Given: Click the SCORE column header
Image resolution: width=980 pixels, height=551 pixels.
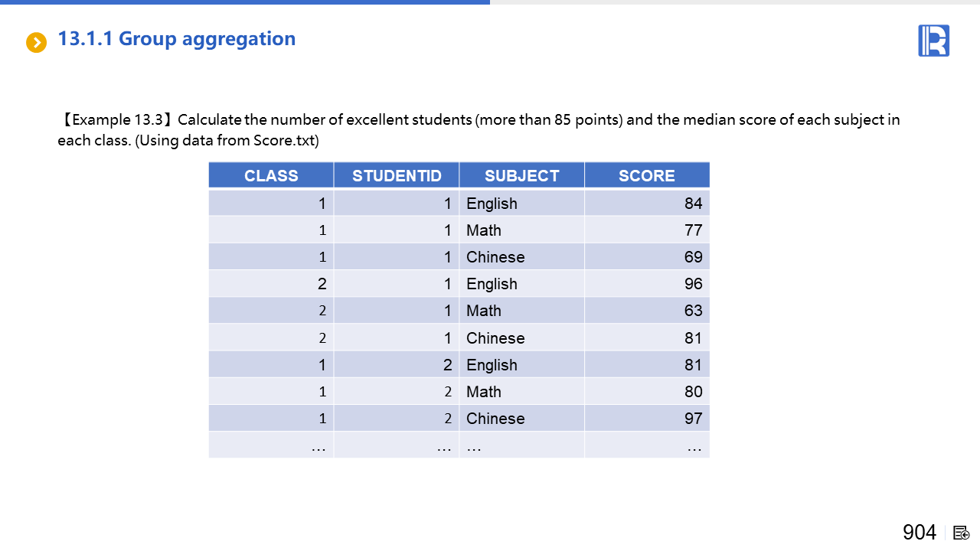Looking at the screenshot, I should coord(647,175).
